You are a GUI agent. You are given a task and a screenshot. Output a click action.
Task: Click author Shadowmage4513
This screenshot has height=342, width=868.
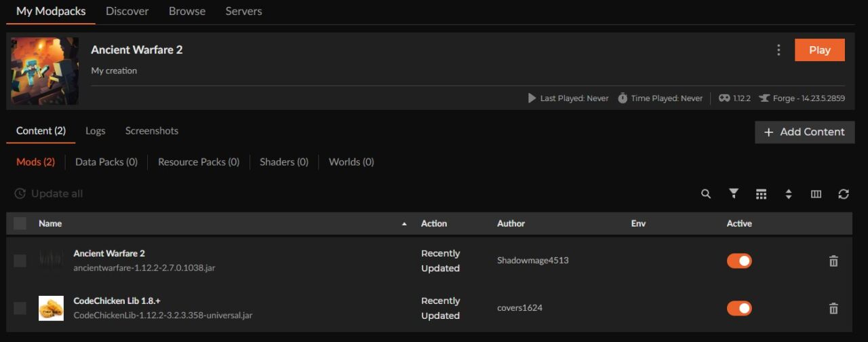pos(532,261)
